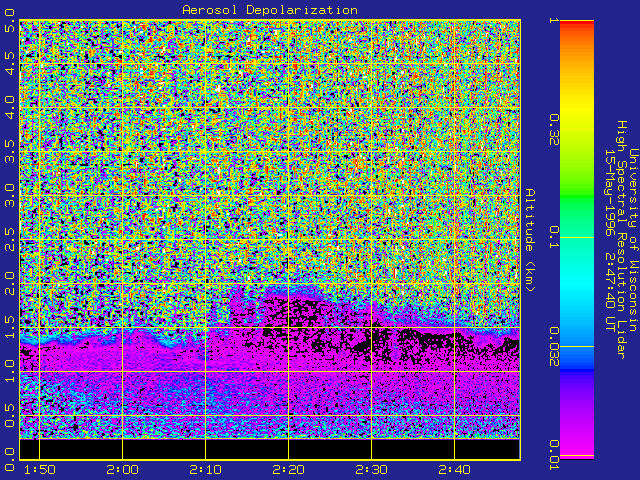Click the 'Aerosol Depolarization' plot title

270,10
